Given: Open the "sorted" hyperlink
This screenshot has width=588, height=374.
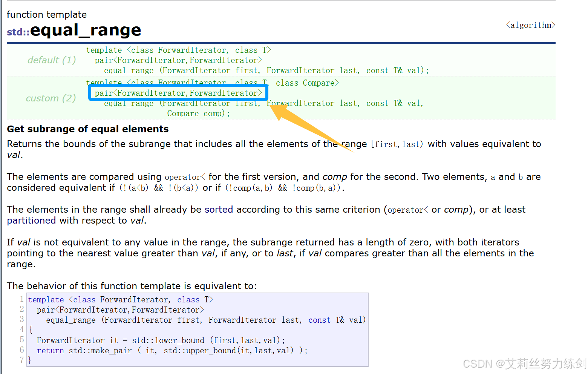Looking at the screenshot, I should 219,210.
